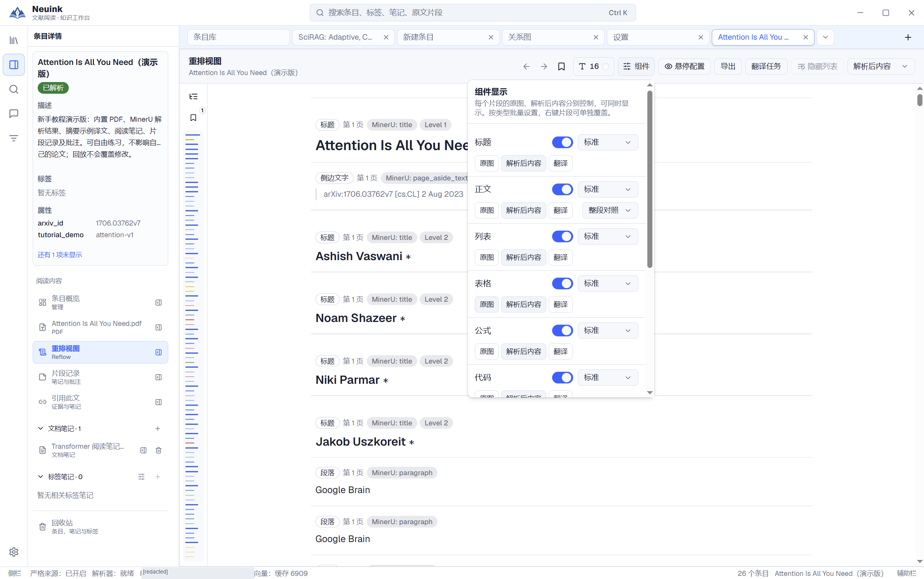
Task: Open the search icon in left rail
Action: point(14,89)
